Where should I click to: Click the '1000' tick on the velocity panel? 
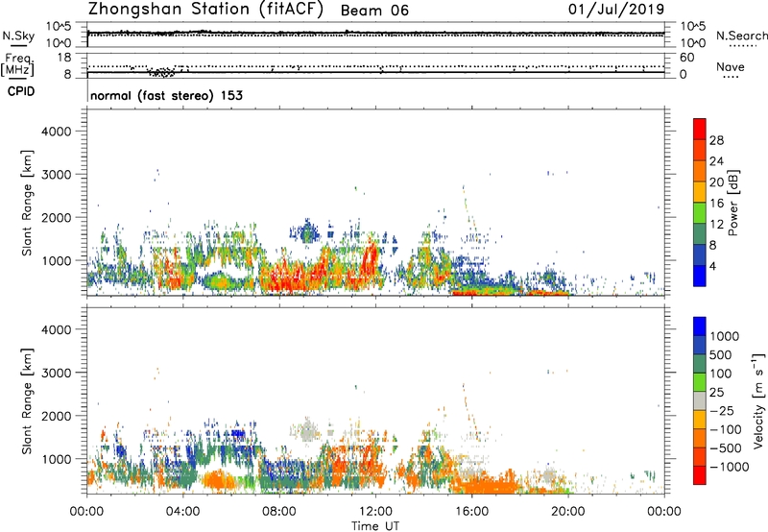tap(56, 459)
